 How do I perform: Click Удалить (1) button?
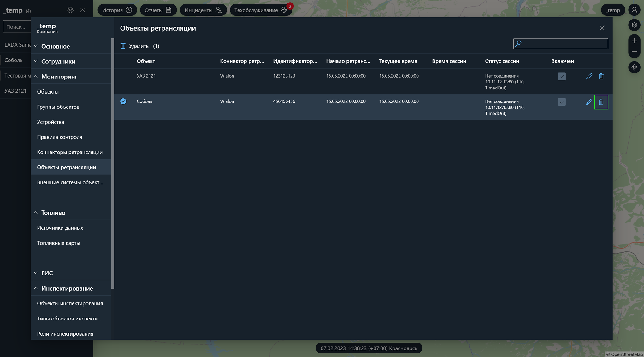point(139,46)
